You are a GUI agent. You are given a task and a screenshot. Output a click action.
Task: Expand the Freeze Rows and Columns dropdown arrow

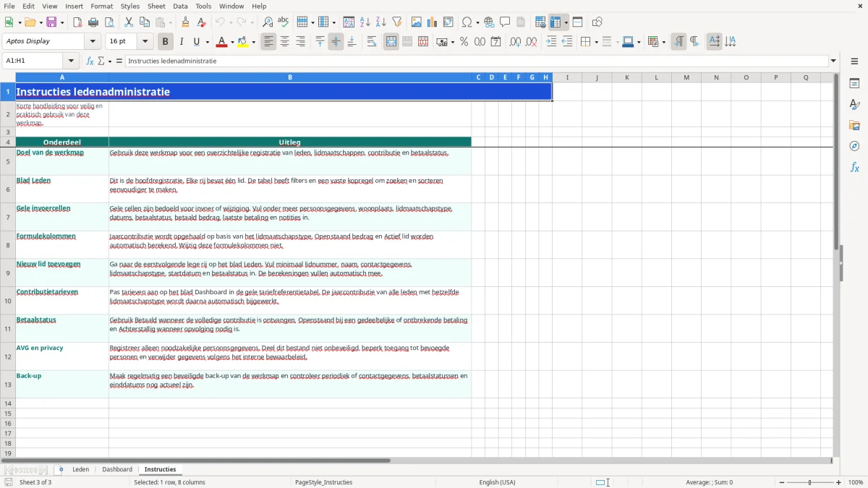tap(566, 22)
